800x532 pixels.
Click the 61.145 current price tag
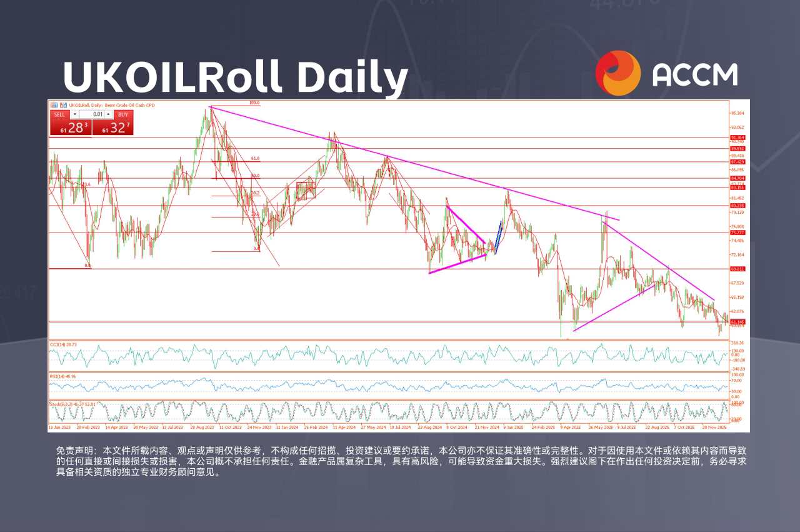pyautogui.click(x=737, y=321)
